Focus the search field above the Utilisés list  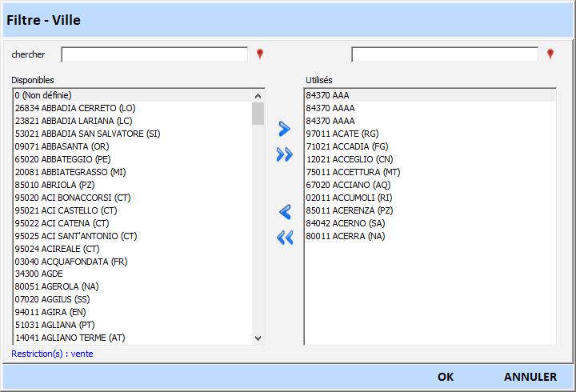pos(445,54)
